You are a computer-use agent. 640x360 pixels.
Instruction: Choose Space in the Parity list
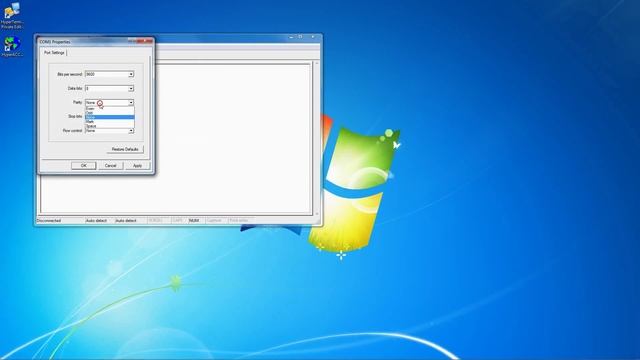(x=109, y=126)
